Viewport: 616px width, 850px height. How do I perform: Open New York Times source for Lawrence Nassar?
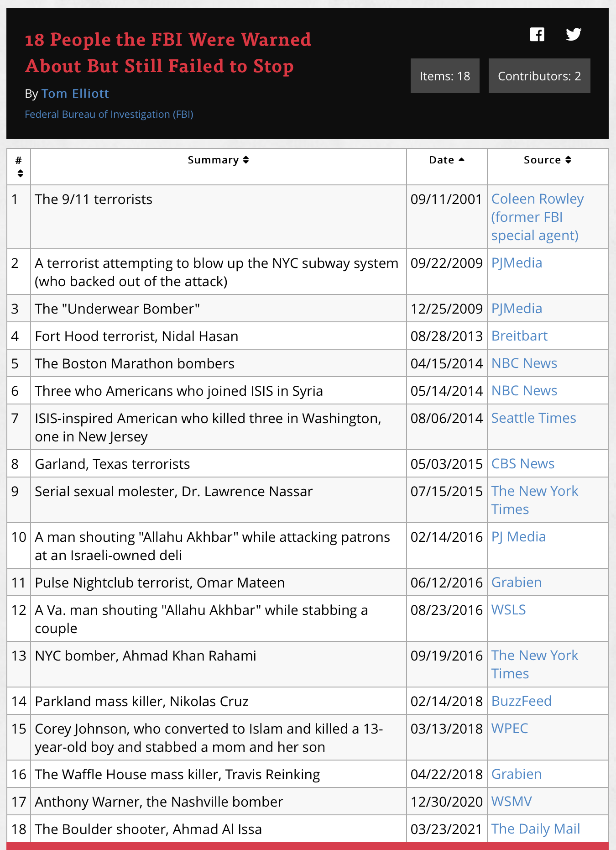pos(534,500)
